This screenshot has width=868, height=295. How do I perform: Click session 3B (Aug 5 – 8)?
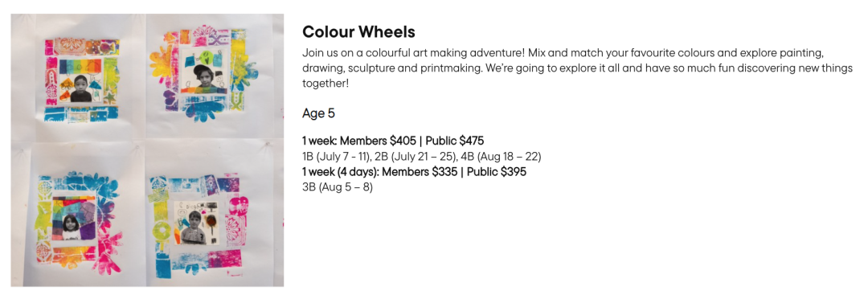tap(338, 187)
